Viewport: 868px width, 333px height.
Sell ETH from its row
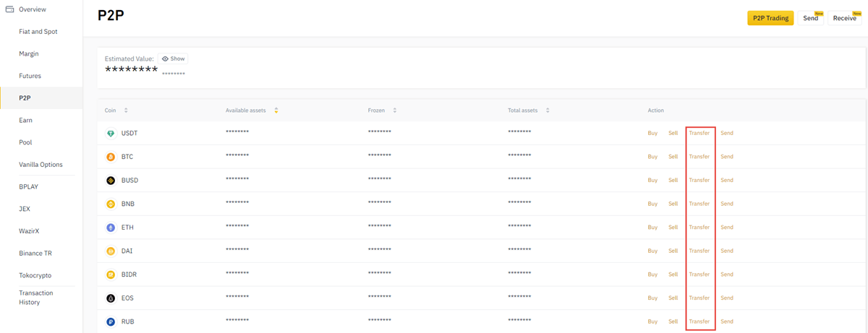(x=673, y=228)
